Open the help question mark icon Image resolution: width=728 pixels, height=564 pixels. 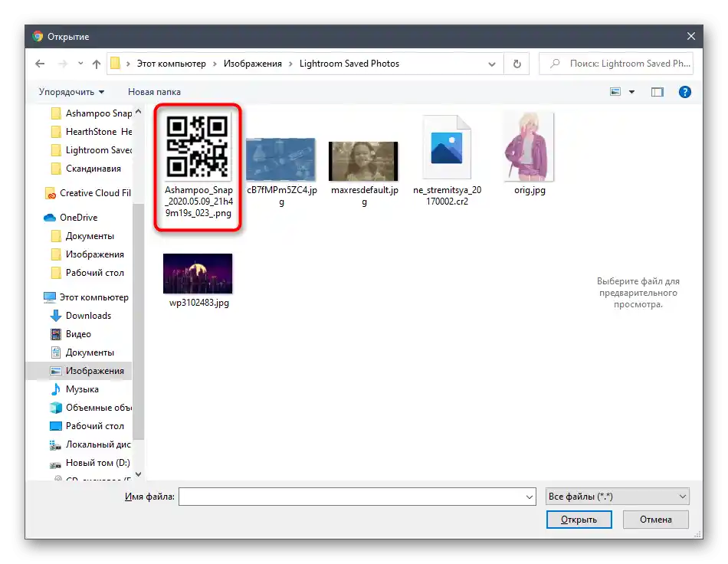(685, 92)
